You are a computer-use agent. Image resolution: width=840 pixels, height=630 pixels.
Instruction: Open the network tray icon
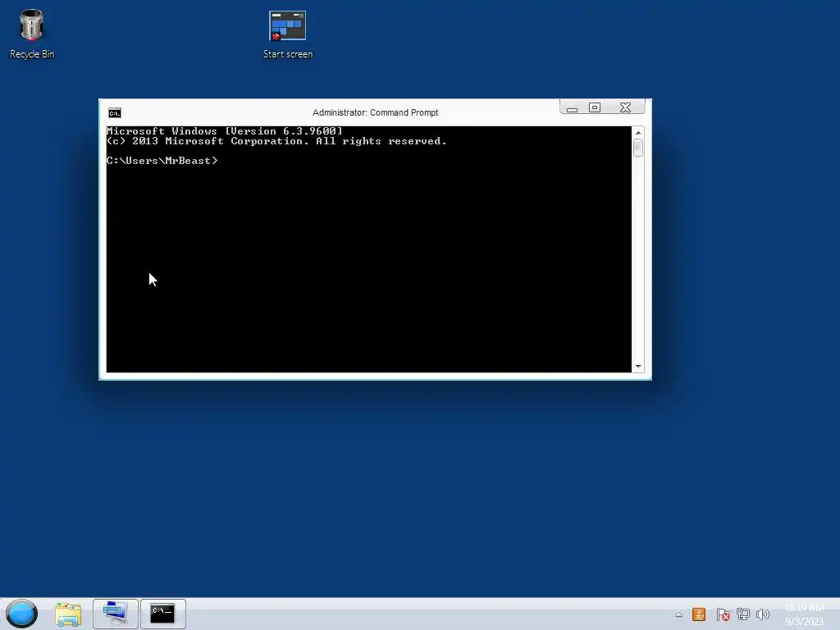point(743,614)
